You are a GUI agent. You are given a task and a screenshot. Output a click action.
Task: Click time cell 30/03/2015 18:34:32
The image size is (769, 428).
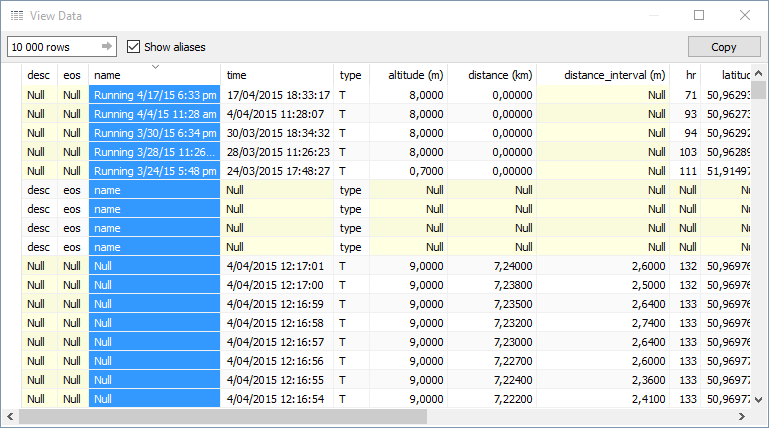(277, 133)
